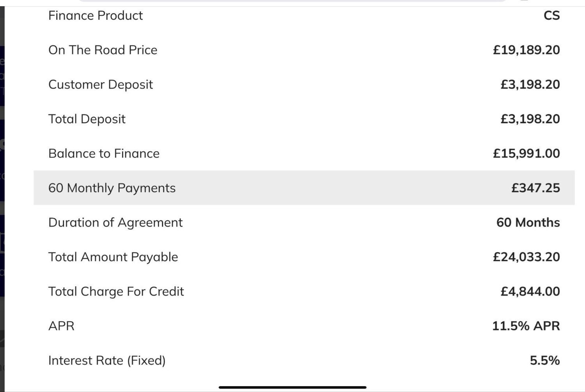Click the Customer Deposit label

coord(101,85)
